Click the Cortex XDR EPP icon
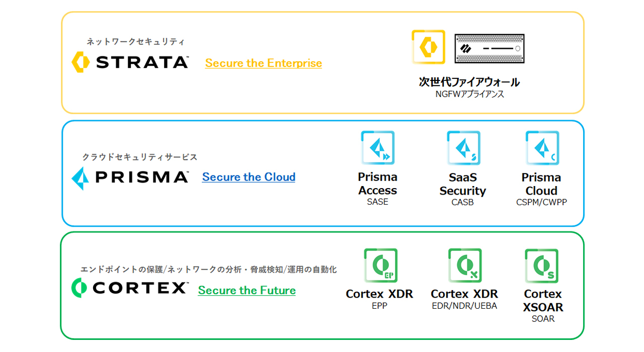Image resolution: width=644 pixels, height=352 pixels. click(x=380, y=265)
